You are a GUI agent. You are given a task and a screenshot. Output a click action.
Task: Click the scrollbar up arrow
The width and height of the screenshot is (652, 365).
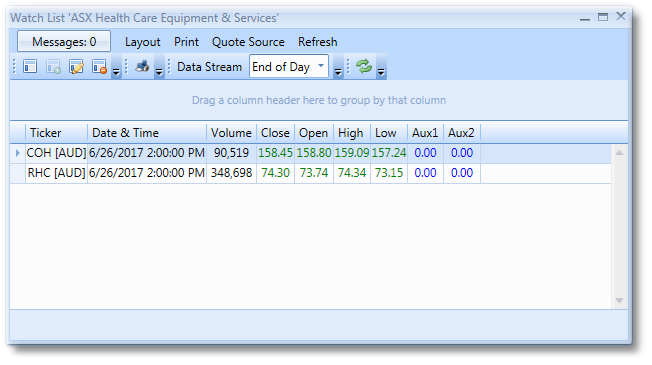click(619, 153)
